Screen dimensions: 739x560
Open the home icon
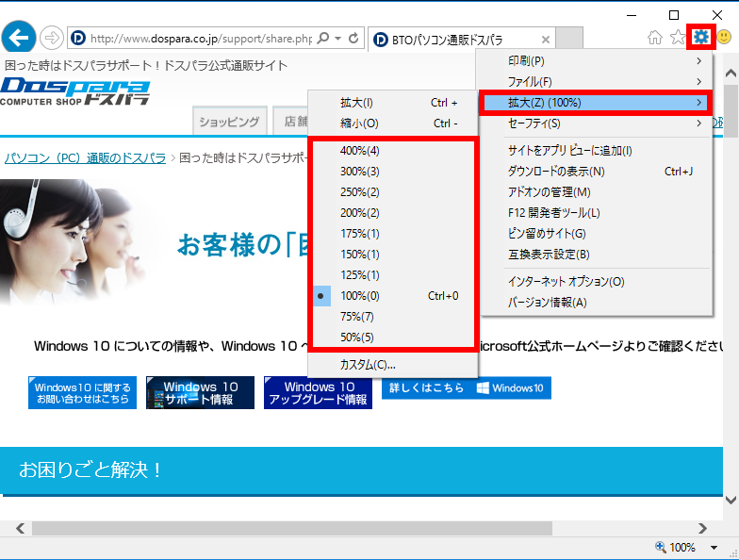pos(654,37)
